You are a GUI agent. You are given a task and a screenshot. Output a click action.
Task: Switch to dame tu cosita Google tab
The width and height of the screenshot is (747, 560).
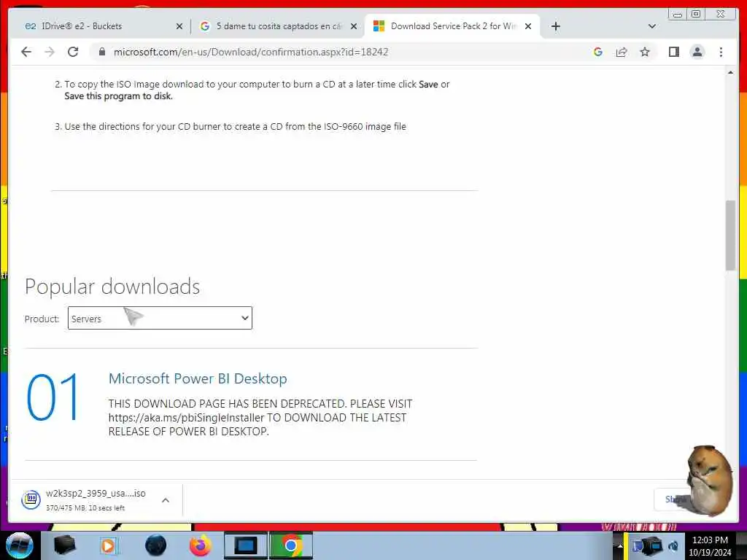[279, 26]
